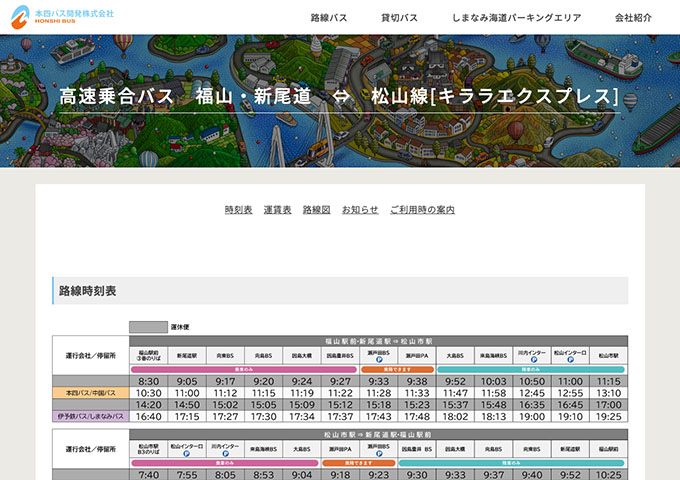Click parking icon under 松山インター口, first table
The width and height of the screenshot is (680, 480).
pos(570,359)
